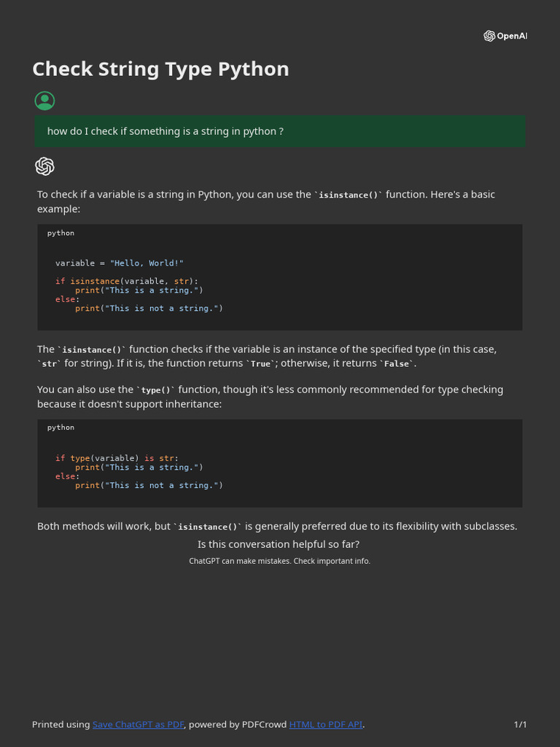
Task: Click the inline True code word
Action: (260, 364)
